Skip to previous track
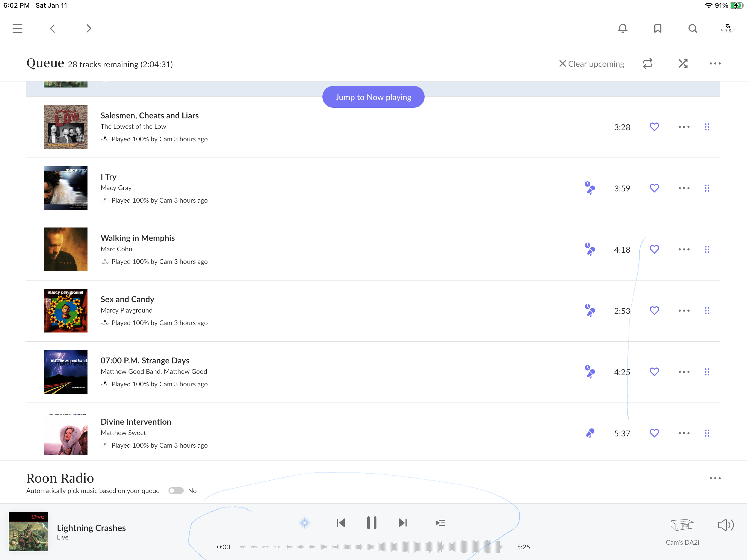The height and width of the screenshot is (560, 747). coord(341,523)
